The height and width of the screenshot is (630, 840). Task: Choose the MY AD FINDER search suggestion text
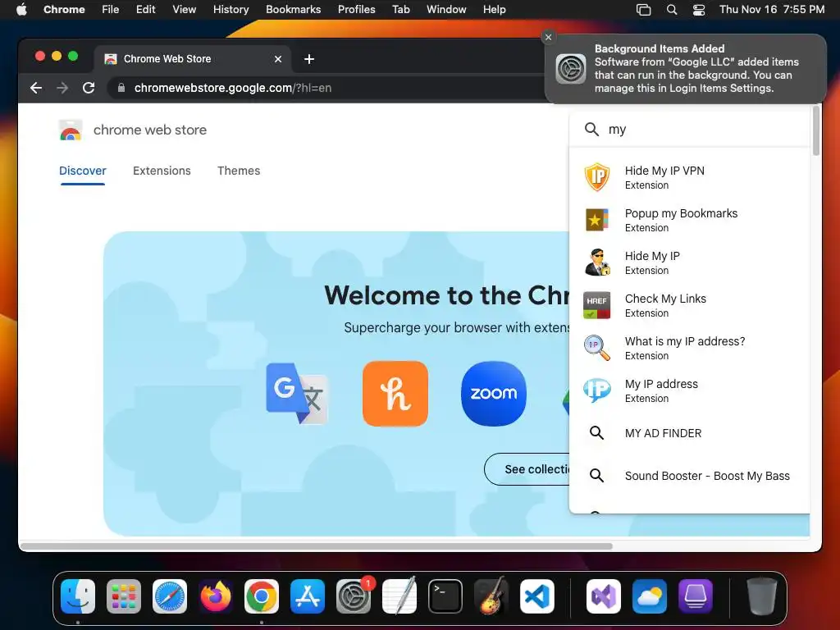(x=663, y=433)
